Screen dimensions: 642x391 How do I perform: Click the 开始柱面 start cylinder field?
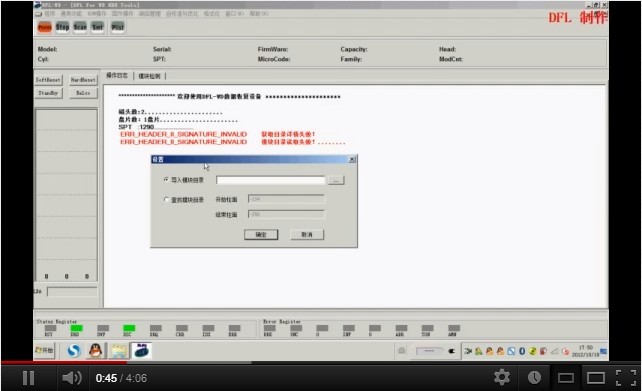pos(286,199)
